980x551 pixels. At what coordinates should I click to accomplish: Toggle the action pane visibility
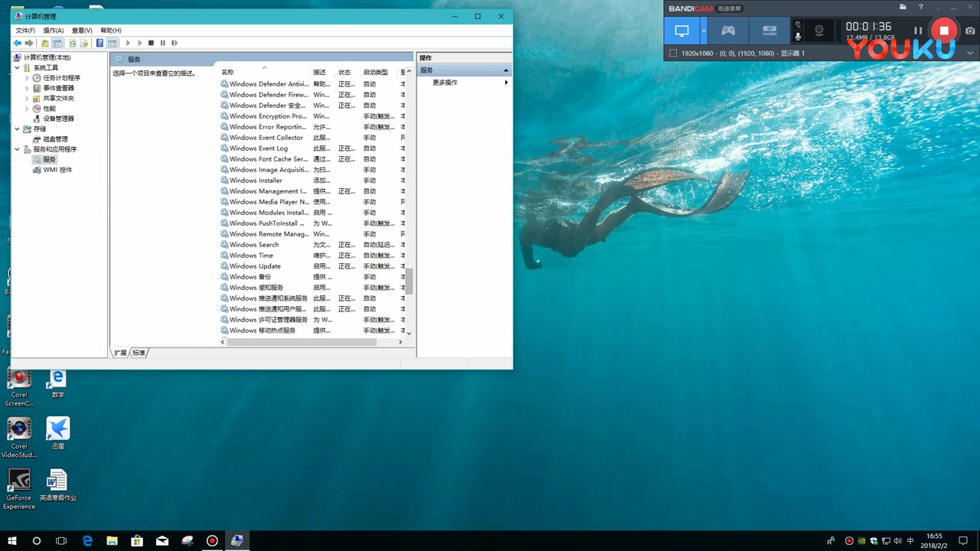(x=112, y=43)
